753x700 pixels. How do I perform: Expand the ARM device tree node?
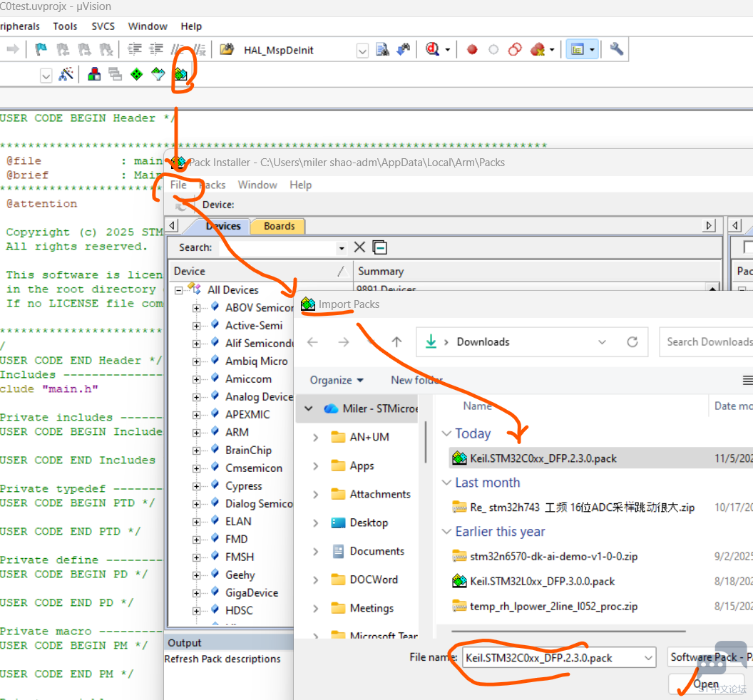tap(196, 433)
